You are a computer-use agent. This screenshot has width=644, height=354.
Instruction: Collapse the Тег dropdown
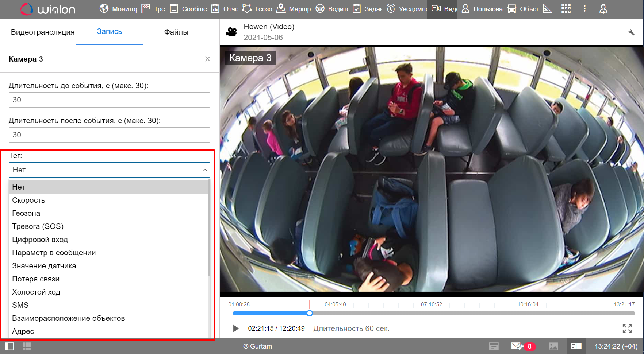pyautogui.click(x=205, y=170)
